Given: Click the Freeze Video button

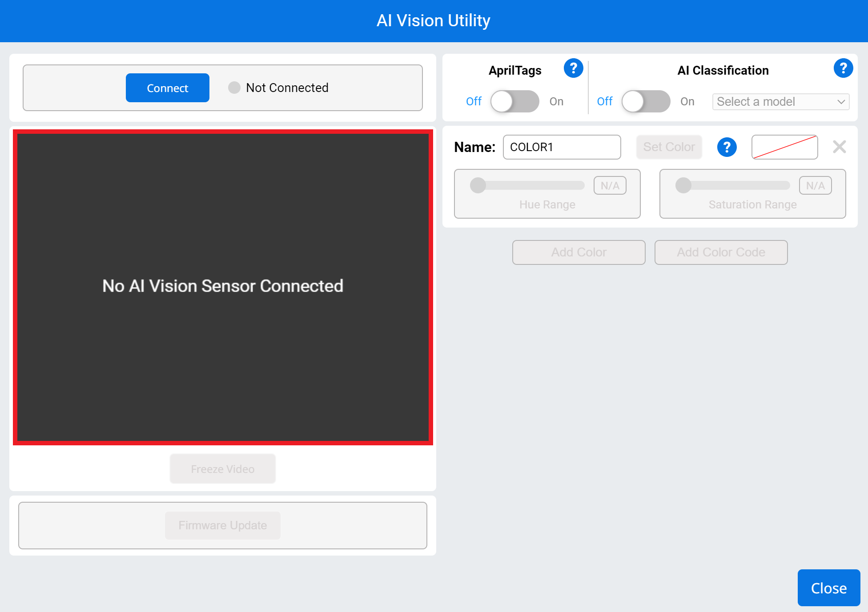Looking at the screenshot, I should pos(222,468).
